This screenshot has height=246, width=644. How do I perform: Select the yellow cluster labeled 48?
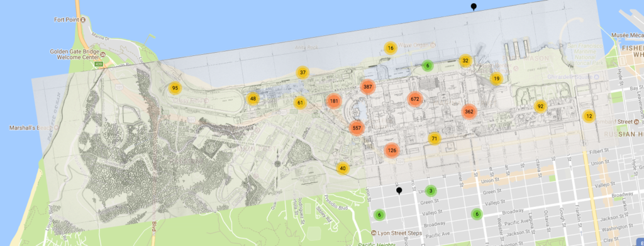point(253,99)
